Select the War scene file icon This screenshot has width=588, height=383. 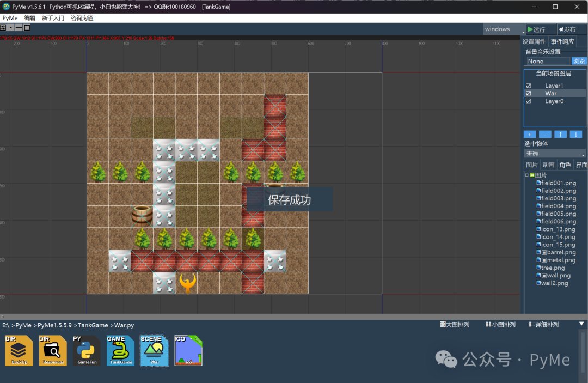[x=155, y=350]
